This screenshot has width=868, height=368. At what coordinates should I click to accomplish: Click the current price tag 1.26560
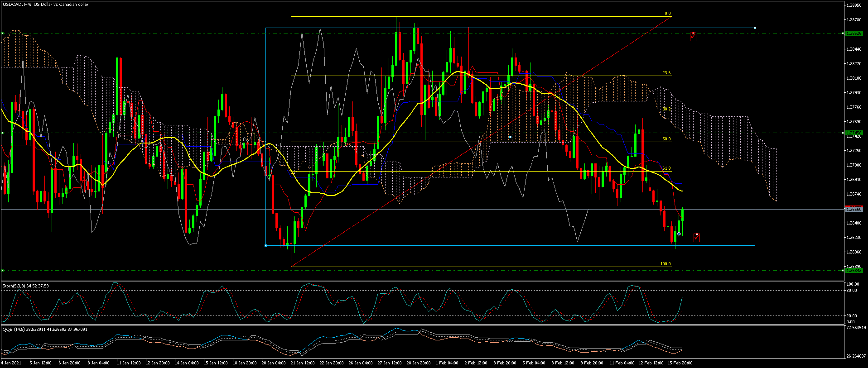pos(854,209)
